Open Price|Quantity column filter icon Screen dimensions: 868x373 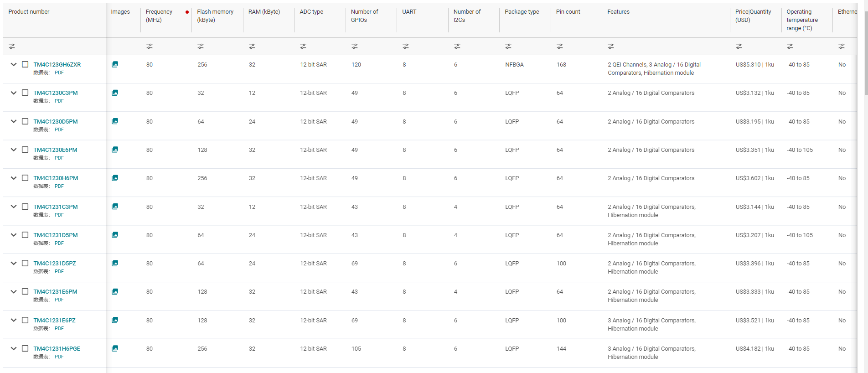(739, 47)
